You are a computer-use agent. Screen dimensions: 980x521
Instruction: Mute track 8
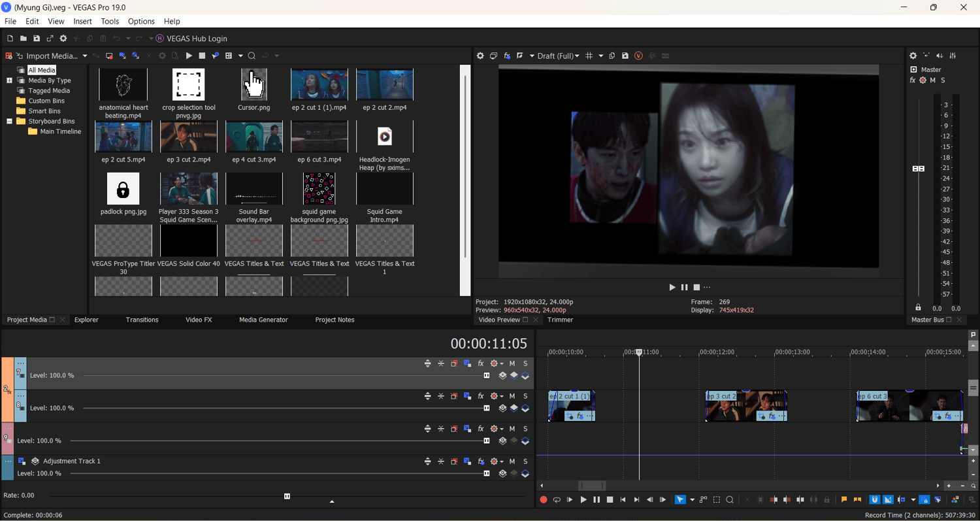(x=512, y=396)
